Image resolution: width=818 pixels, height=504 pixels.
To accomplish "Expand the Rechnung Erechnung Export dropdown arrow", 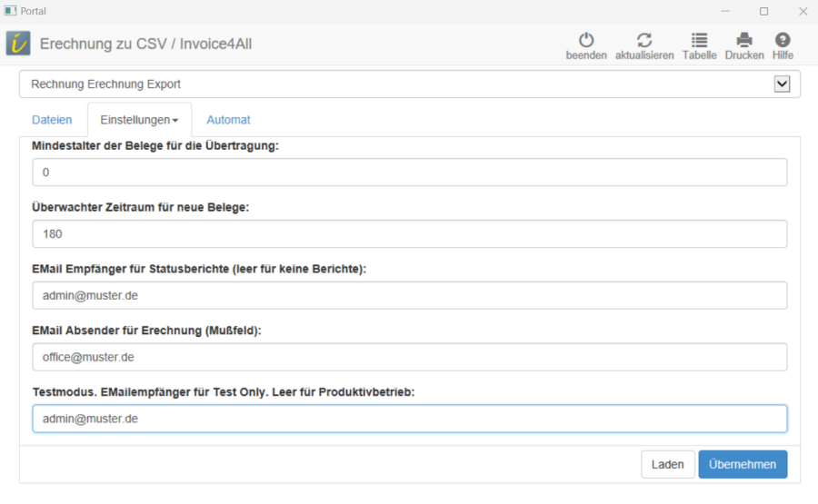I will pyautogui.click(x=781, y=84).
